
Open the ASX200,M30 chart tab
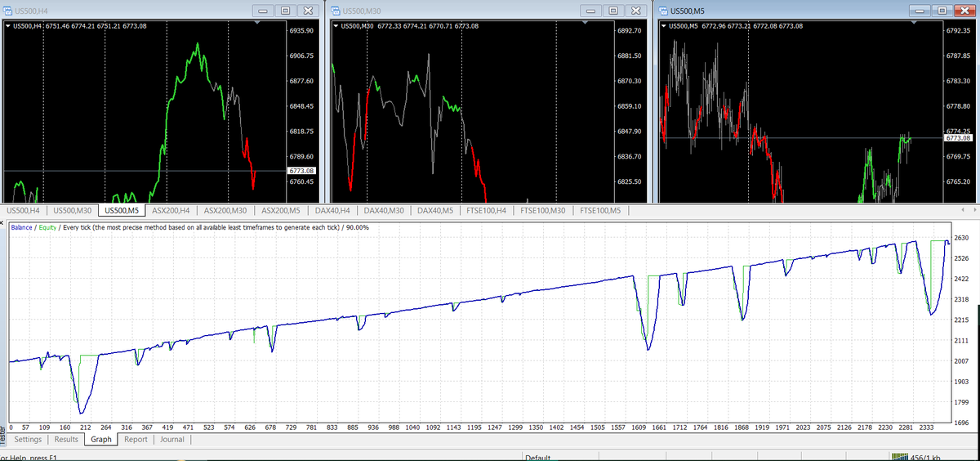(x=226, y=211)
